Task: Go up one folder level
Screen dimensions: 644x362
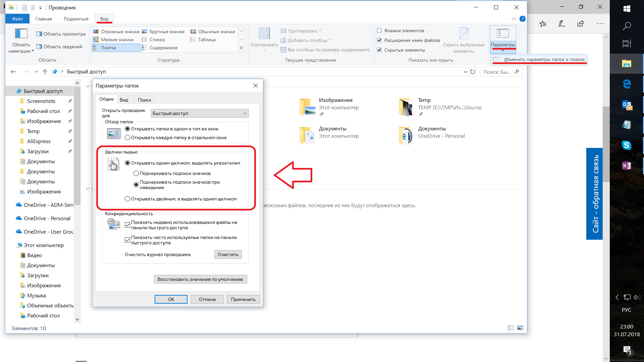Action: 45,72
